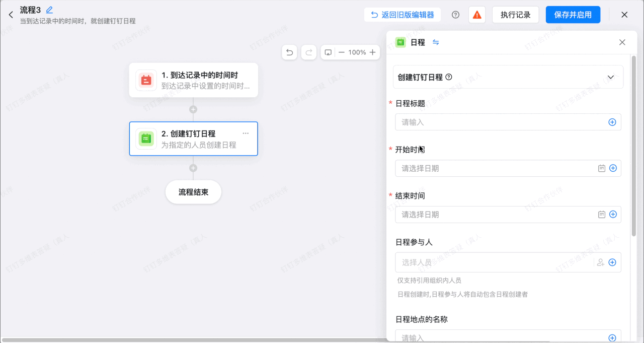Click 保存并启用 button
The height and width of the screenshot is (343, 644).
pos(573,15)
